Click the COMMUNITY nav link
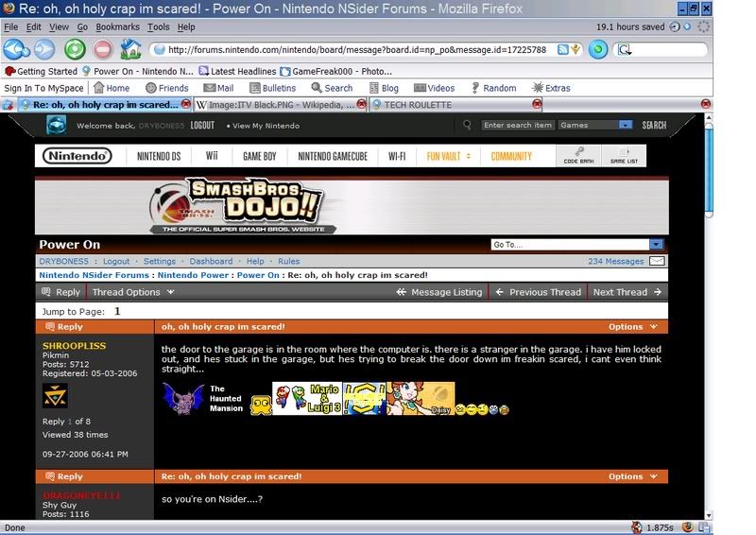 tap(511, 156)
